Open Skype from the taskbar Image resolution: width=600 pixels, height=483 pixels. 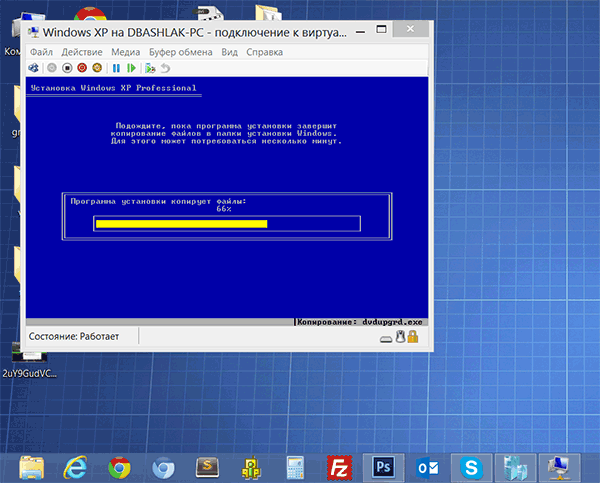pos(471,468)
